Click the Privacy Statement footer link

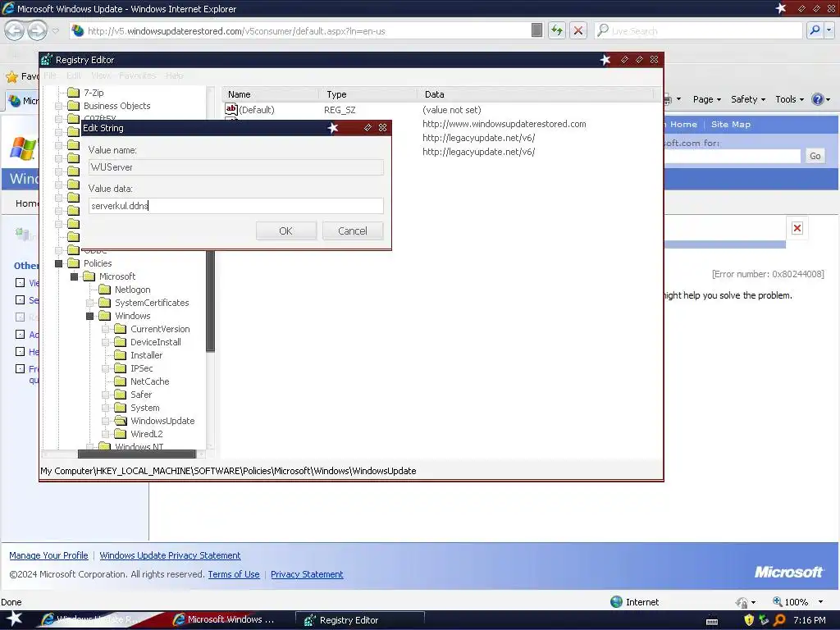tap(307, 574)
